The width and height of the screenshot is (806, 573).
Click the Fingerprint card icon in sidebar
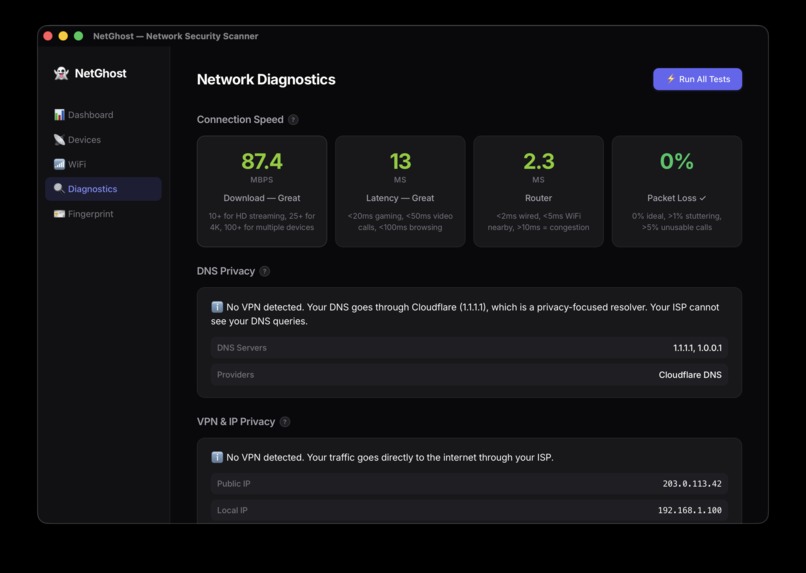pyautogui.click(x=60, y=214)
